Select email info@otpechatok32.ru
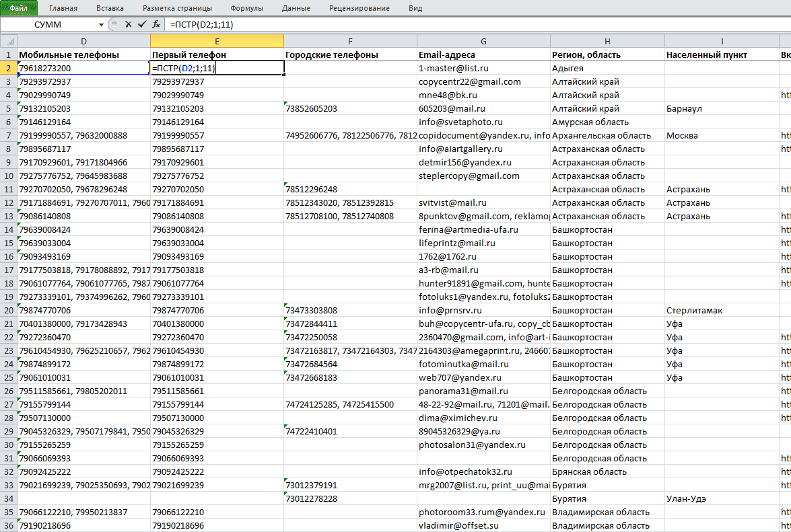791x532 pixels. 483,472
